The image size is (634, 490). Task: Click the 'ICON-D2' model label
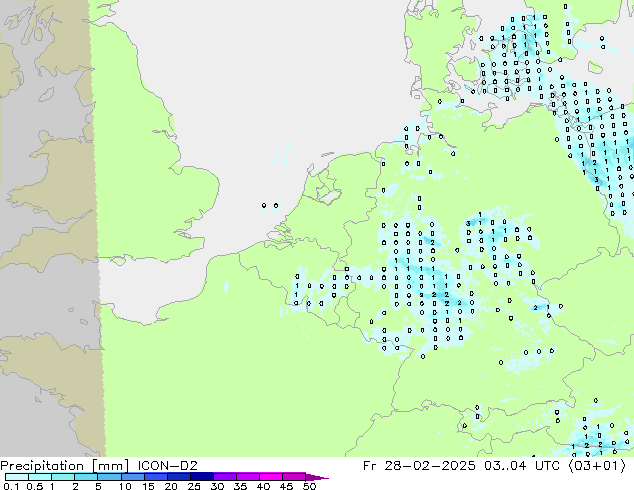tap(167, 465)
